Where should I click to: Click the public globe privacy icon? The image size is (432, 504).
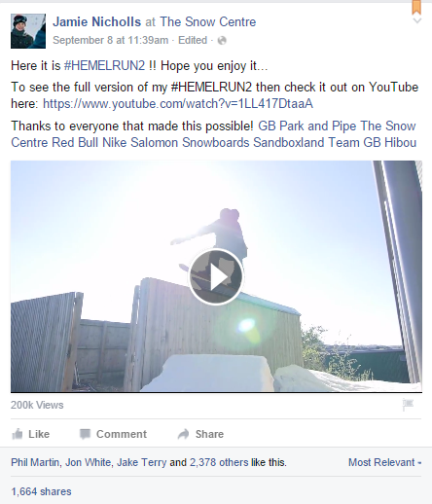point(222,41)
